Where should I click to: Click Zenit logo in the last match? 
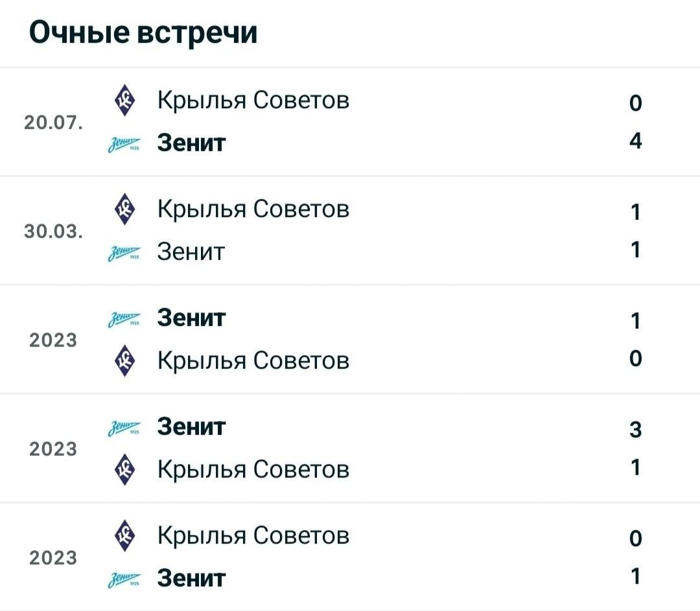coord(124,579)
